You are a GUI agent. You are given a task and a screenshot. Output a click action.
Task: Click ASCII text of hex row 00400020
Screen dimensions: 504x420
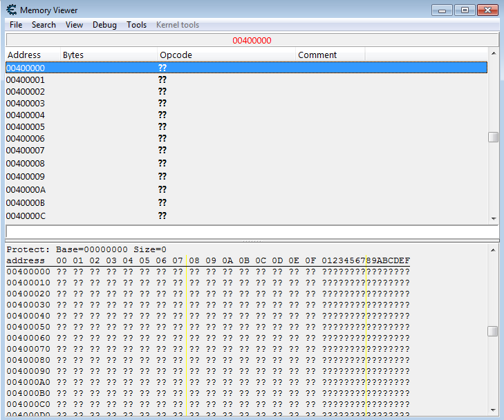coord(366,294)
